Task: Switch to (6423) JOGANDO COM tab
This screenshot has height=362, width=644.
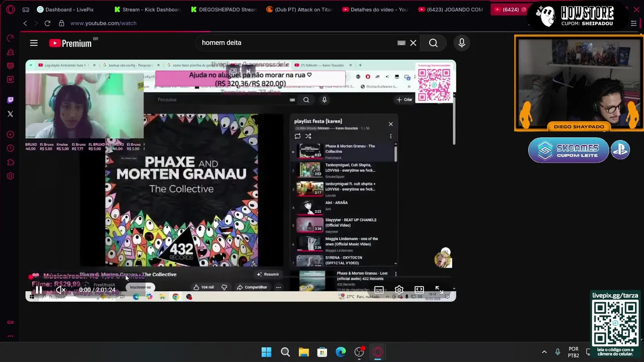Action: 451,10
